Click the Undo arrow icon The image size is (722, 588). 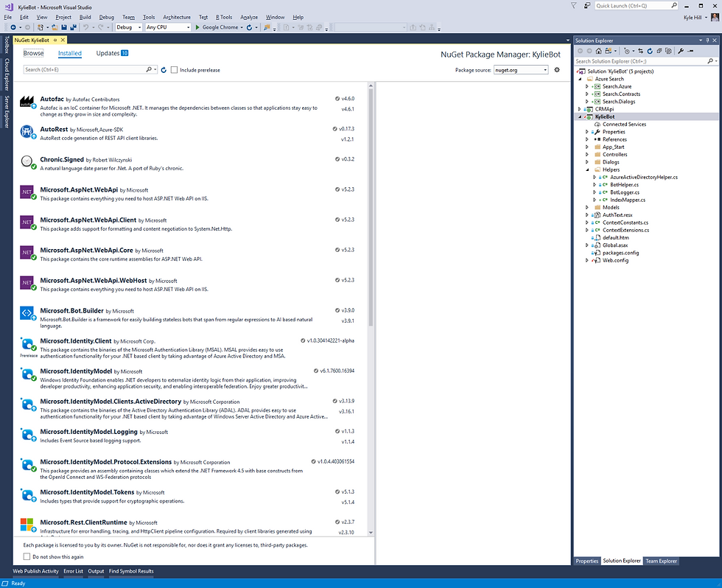pyautogui.click(x=85, y=27)
